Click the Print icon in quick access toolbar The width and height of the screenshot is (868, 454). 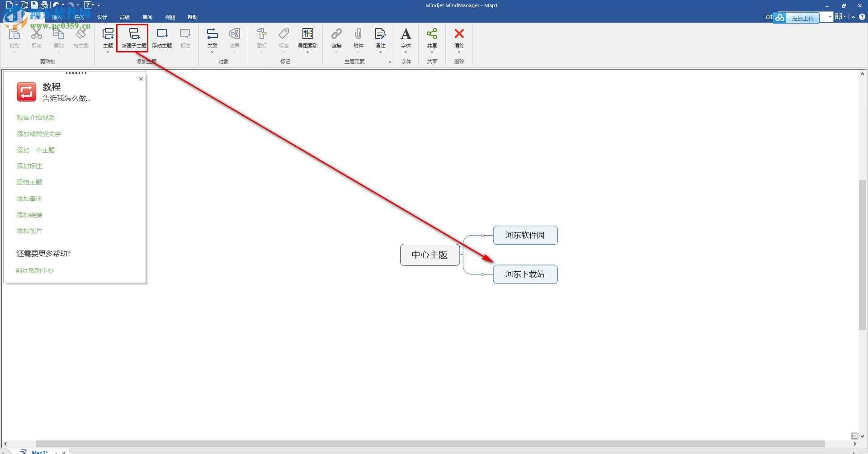(44, 5)
